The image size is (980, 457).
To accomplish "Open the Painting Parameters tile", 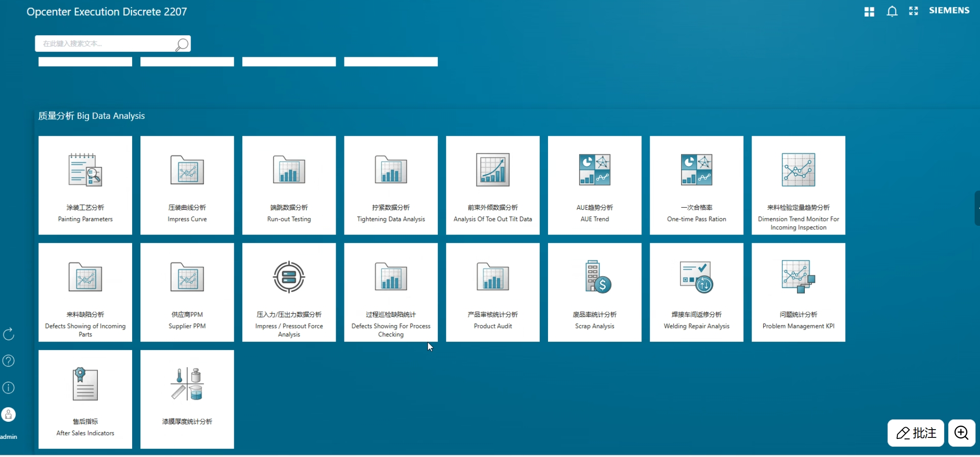I will point(85,185).
